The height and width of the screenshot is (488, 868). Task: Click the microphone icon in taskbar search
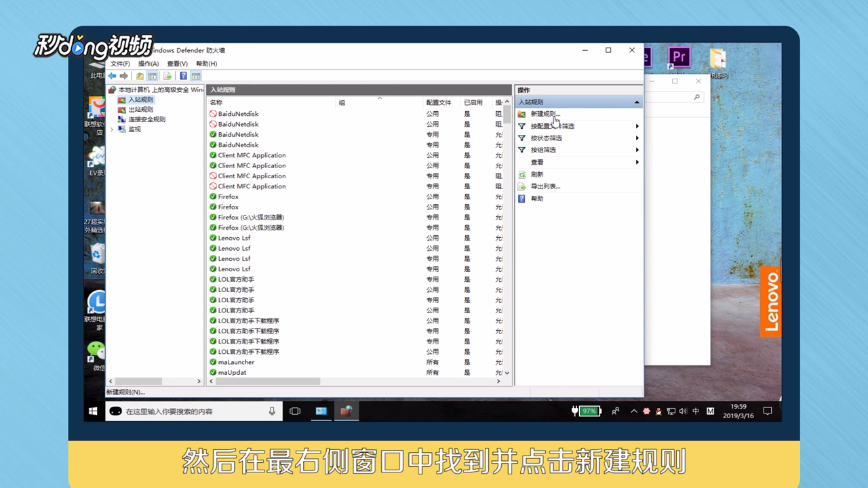[272, 411]
